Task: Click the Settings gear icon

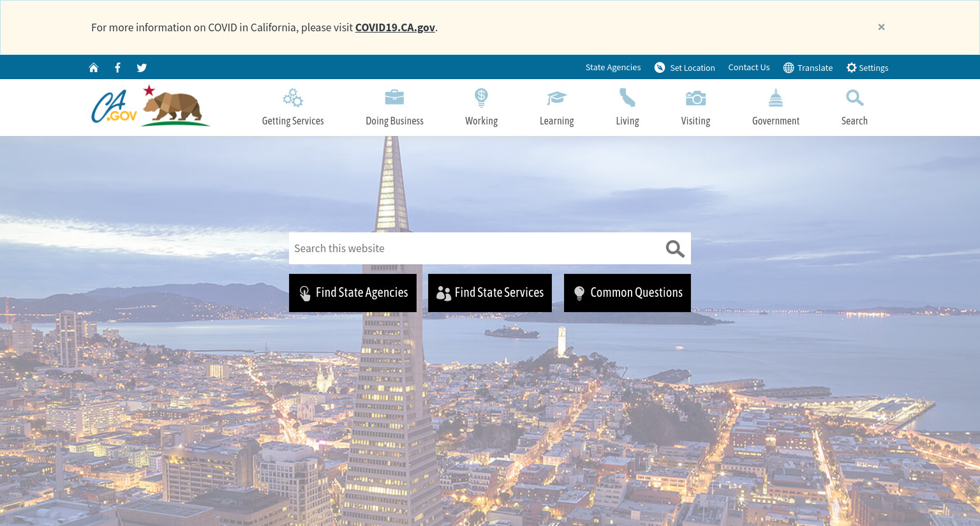Action: pyautogui.click(x=851, y=68)
